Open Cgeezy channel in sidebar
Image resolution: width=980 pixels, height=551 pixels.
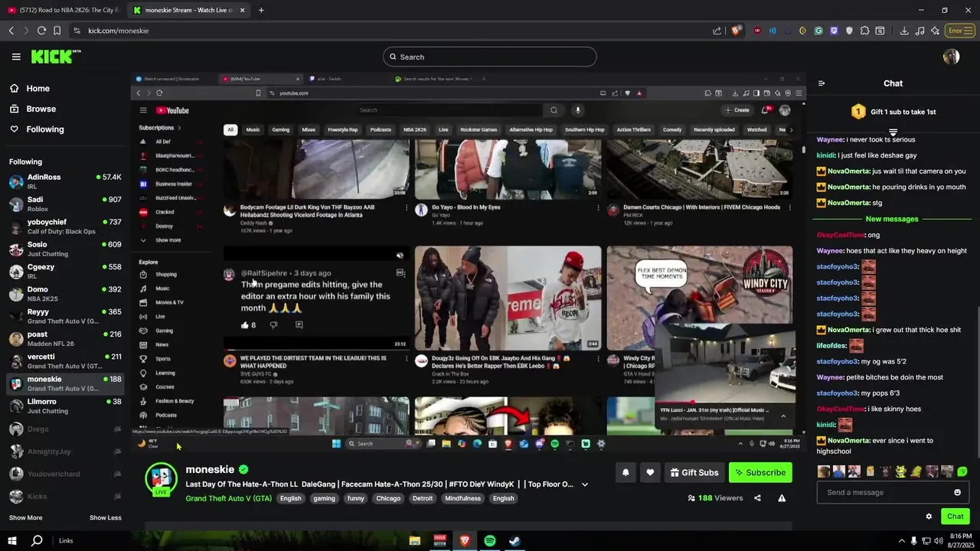coord(65,272)
